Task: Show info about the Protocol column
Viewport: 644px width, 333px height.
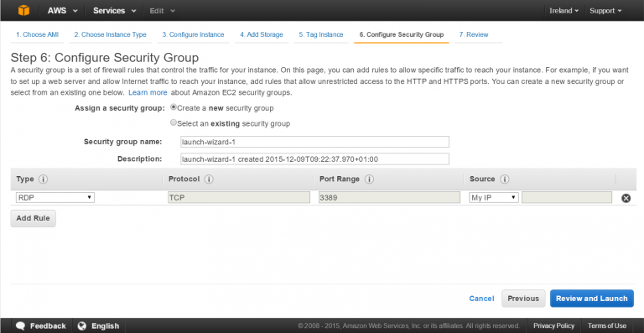Action: click(209, 180)
